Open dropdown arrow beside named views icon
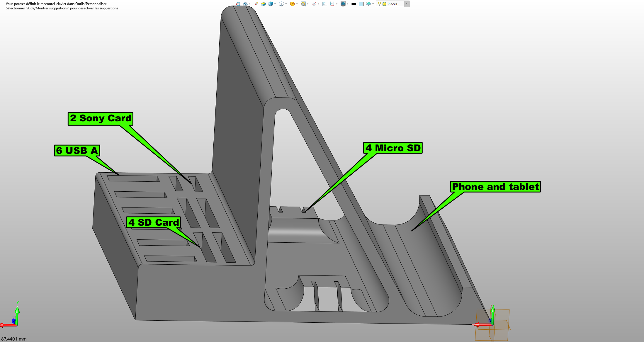This screenshot has width=644, height=342. (249, 4)
